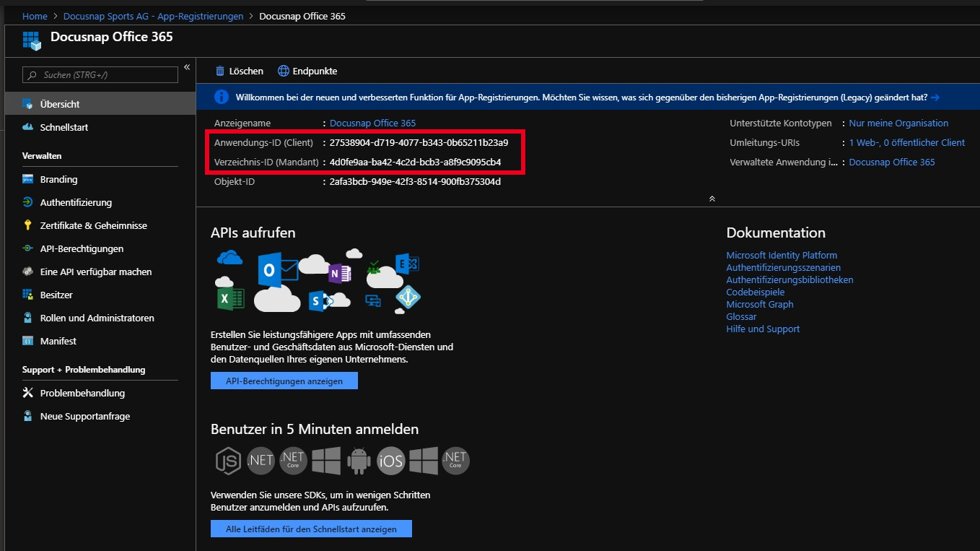This screenshot has width=980, height=551.
Task: Click the Neue Supportanfrage icon
Action: [28, 416]
